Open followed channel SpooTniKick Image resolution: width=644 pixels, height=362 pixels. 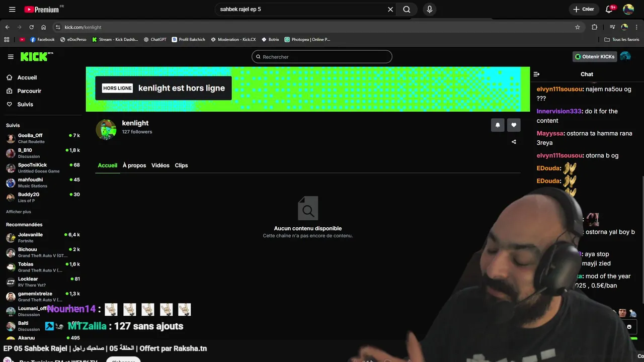(43, 168)
